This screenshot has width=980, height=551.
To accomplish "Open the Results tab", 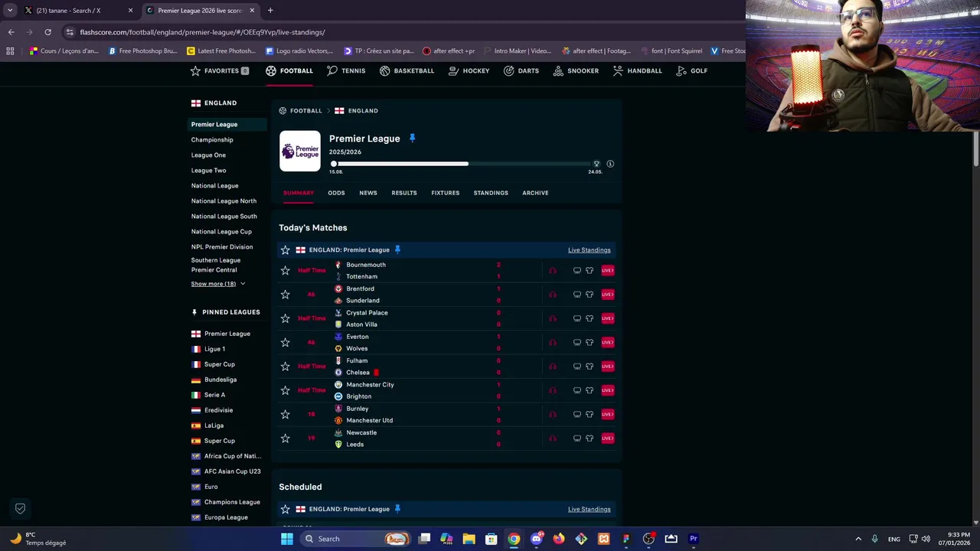I will [x=404, y=193].
